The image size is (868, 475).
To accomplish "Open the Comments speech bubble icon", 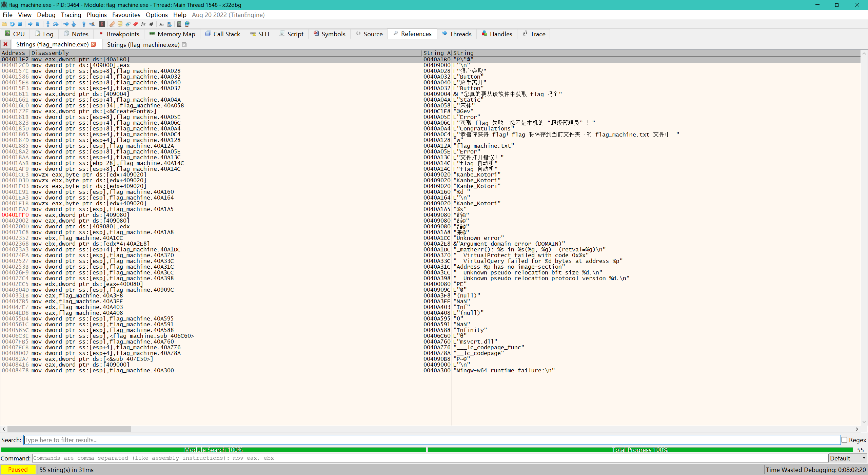I will pos(120,24).
